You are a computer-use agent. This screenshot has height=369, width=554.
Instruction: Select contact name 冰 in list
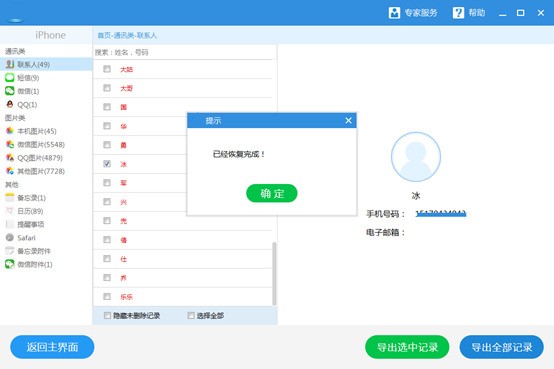(x=123, y=164)
